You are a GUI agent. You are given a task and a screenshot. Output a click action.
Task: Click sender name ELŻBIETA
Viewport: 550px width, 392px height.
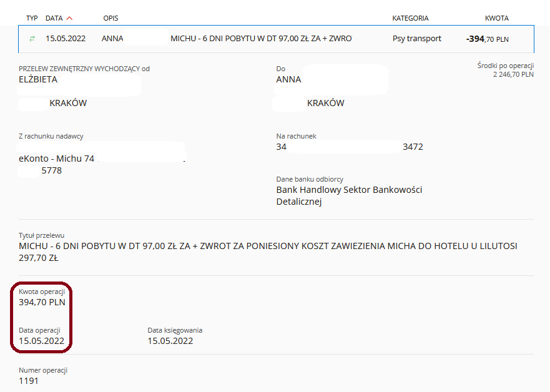tap(38, 80)
